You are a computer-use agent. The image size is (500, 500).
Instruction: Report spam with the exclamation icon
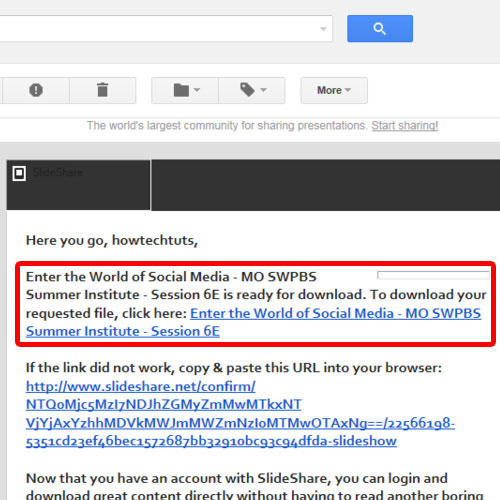tap(36, 90)
